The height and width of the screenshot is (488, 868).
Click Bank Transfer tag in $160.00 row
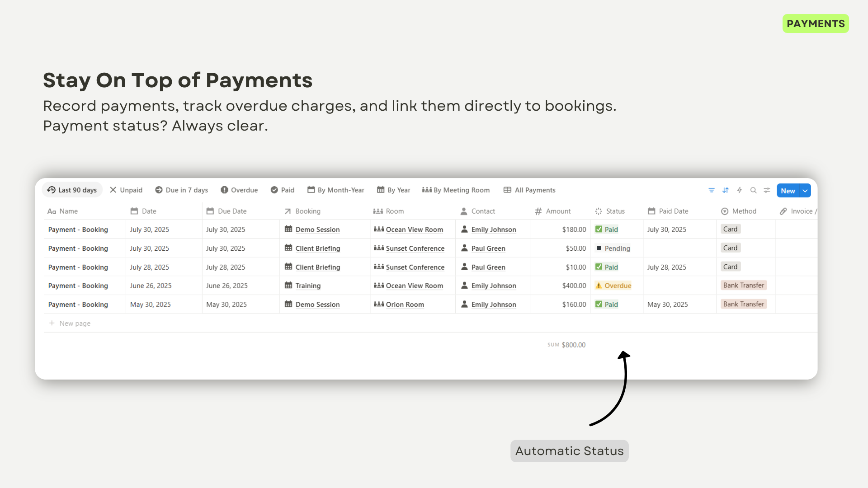coord(744,304)
